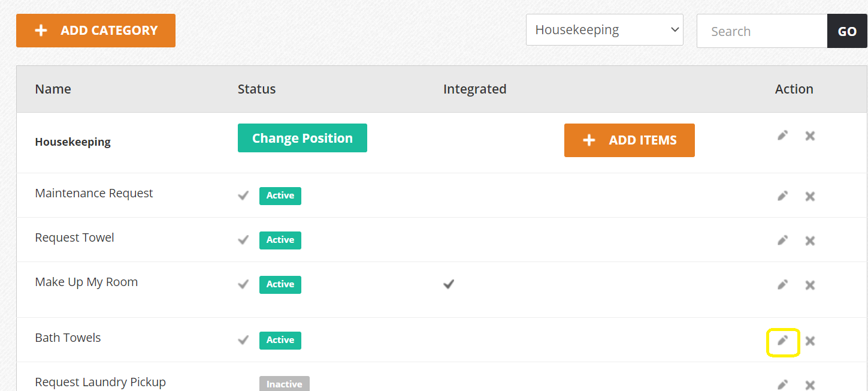Remove Bath Towels with the X icon
This screenshot has width=868, height=391.
(x=810, y=341)
